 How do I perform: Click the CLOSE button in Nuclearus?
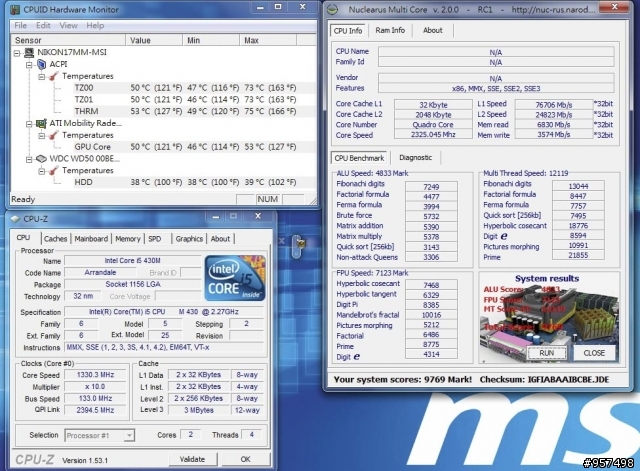point(594,353)
